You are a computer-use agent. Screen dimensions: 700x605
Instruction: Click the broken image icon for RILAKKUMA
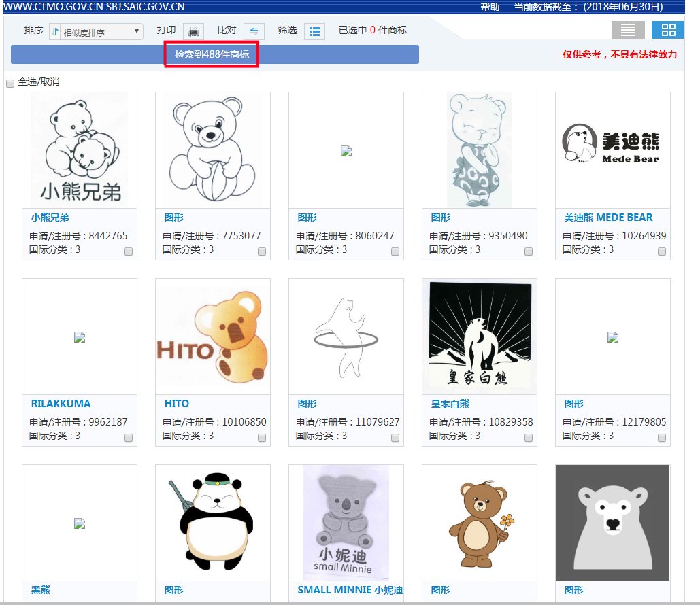click(x=79, y=336)
